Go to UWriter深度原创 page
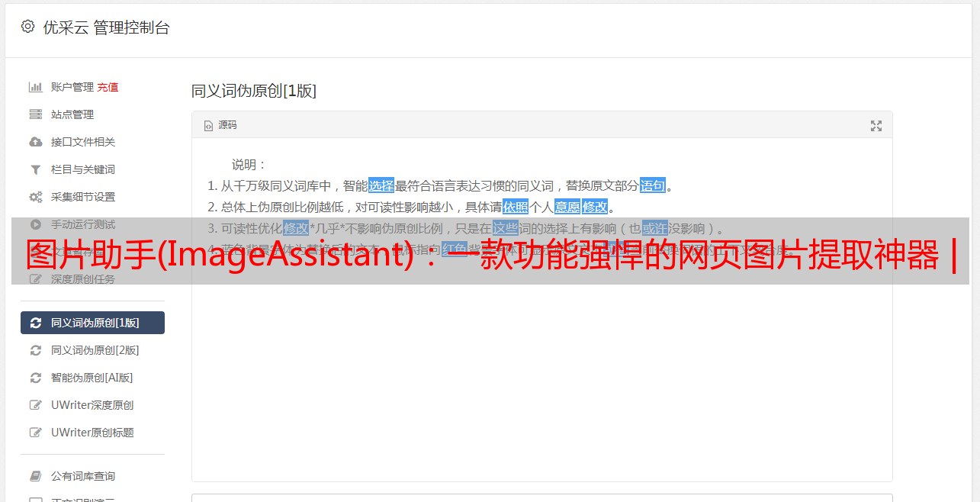 pyautogui.click(x=92, y=405)
